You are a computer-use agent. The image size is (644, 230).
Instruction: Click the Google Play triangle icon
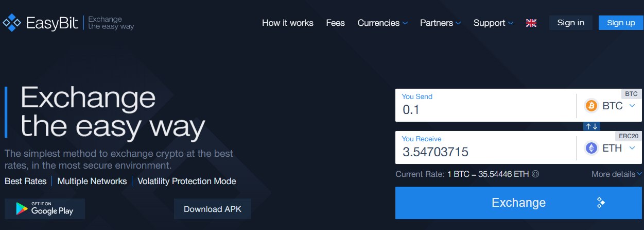tap(22, 209)
